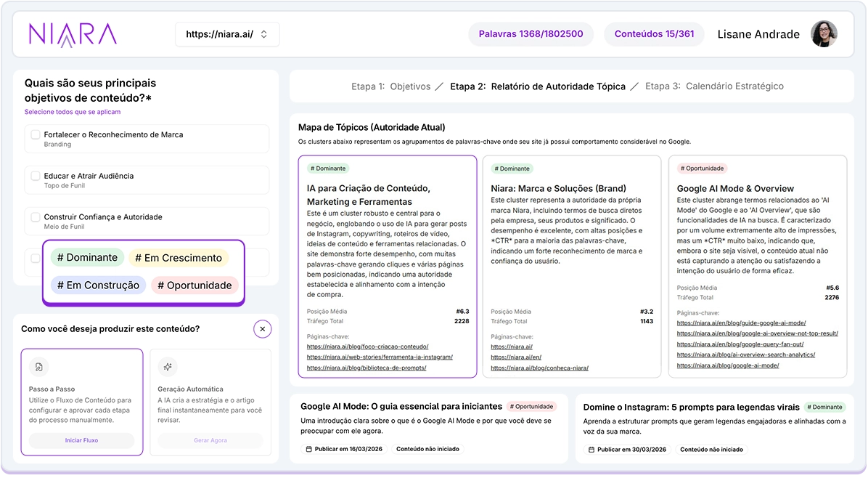Check Educar e Atrair Audiência option

35,176
